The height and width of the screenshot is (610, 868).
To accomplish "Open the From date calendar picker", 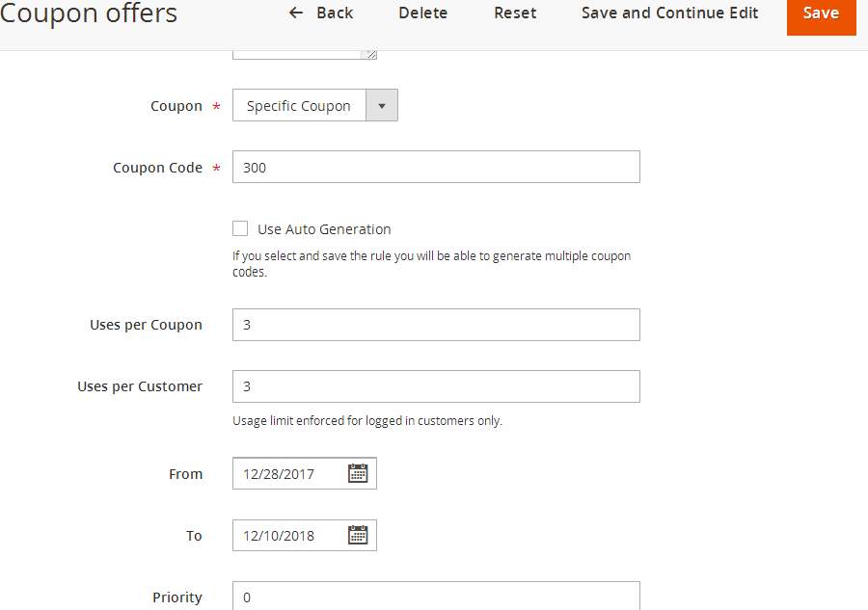I will click(358, 473).
